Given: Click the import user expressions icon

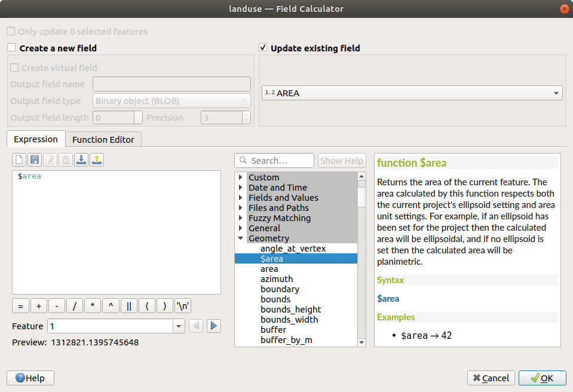Looking at the screenshot, I should [81, 160].
